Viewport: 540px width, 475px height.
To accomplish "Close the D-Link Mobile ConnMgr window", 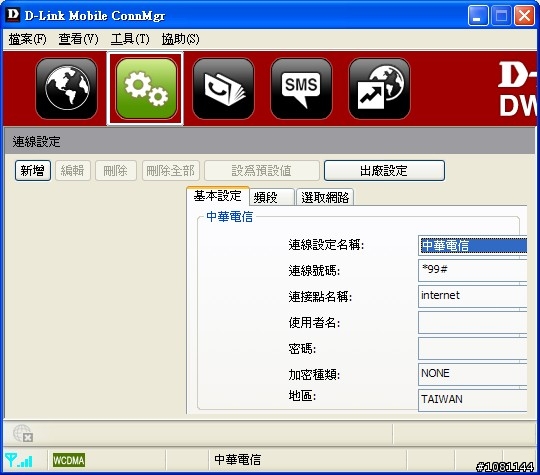I will point(524,16).
